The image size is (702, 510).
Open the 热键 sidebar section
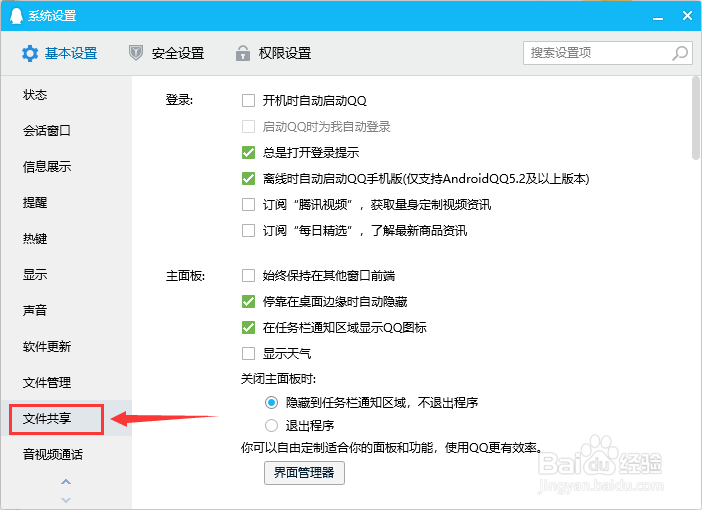(35, 239)
